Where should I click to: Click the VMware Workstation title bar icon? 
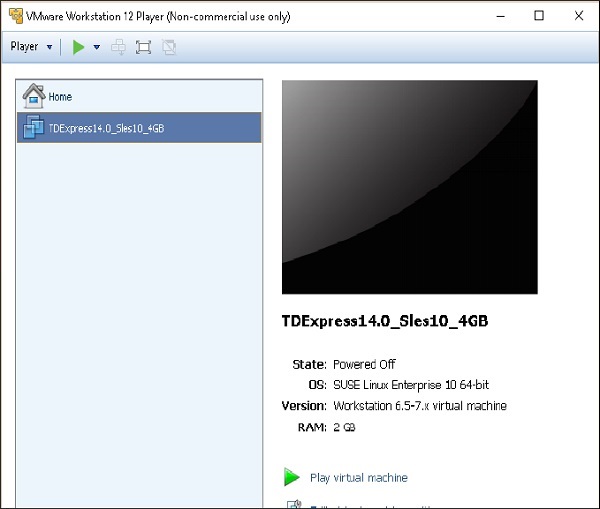16,16
